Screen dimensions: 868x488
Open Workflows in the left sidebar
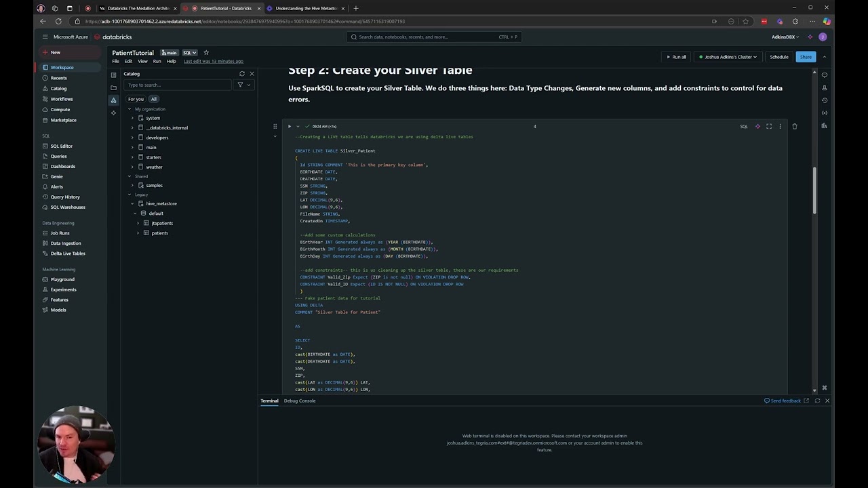(x=61, y=99)
